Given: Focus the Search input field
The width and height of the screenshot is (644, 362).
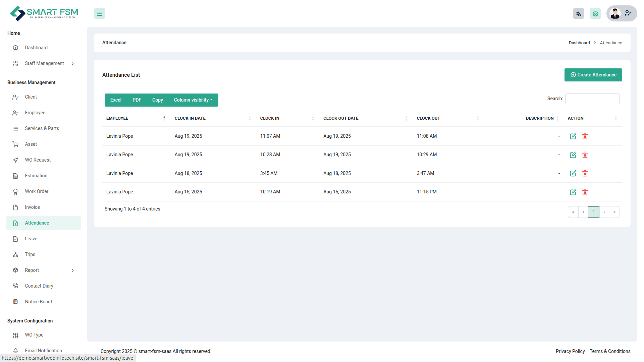Looking at the screenshot, I should click(592, 99).
